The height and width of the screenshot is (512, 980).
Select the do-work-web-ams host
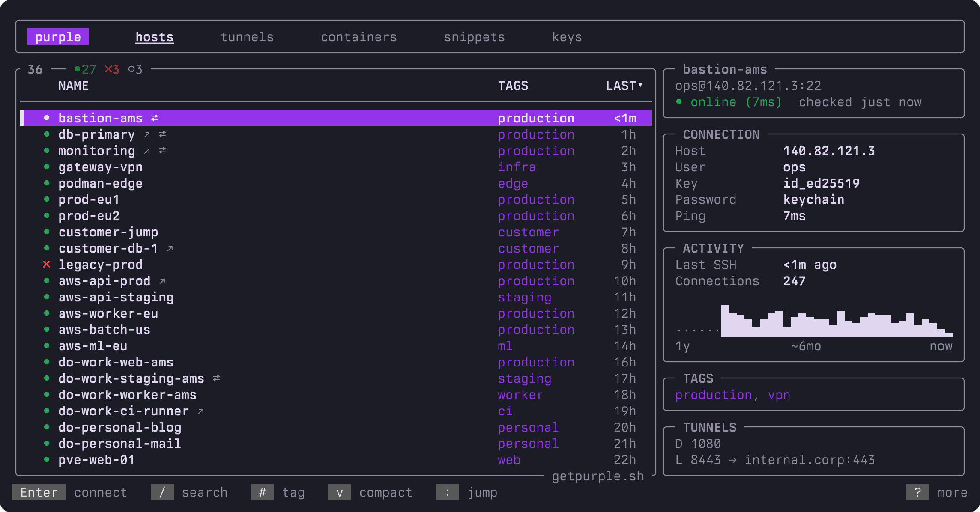(x=336, y=362)
